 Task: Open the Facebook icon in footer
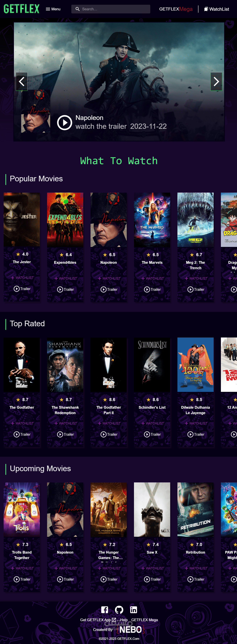[x=105, y=610]
